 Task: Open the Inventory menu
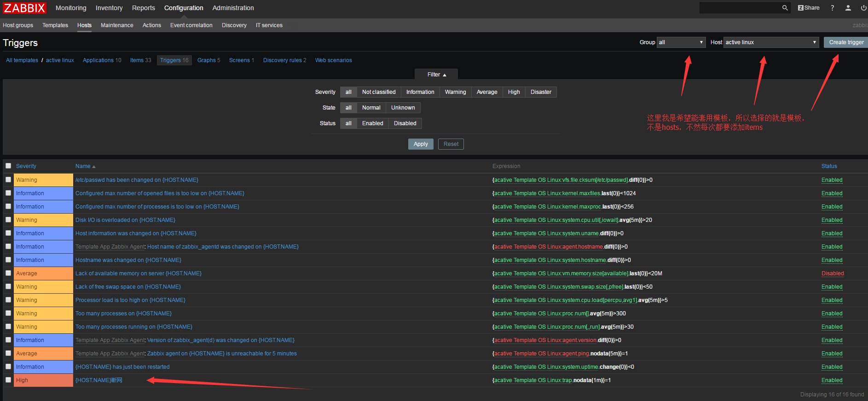click(109, 8)
